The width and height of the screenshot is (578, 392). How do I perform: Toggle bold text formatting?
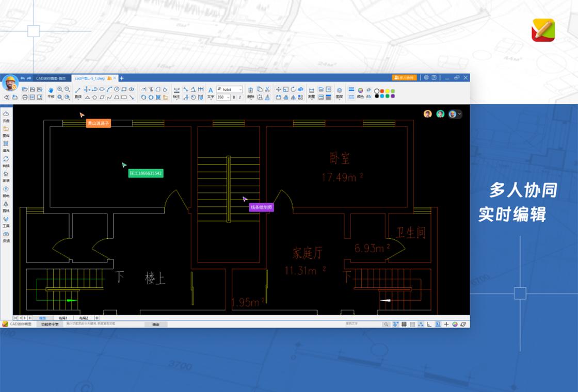pos(234,97)
